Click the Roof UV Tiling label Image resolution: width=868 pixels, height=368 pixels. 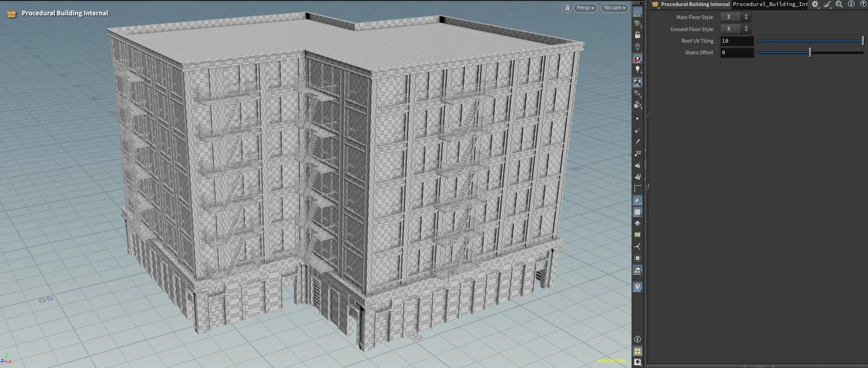tap(697, 41)
